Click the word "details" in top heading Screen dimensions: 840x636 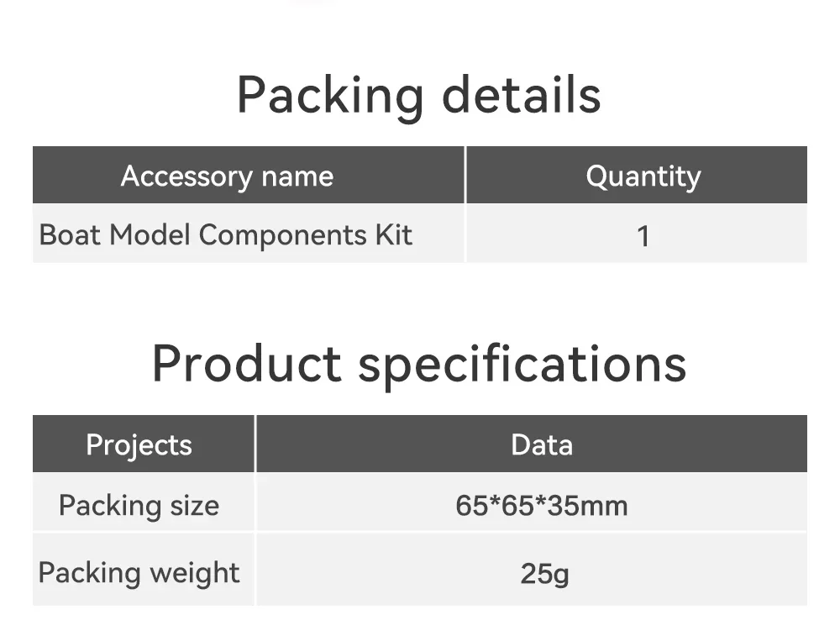(x=521, y=95)
